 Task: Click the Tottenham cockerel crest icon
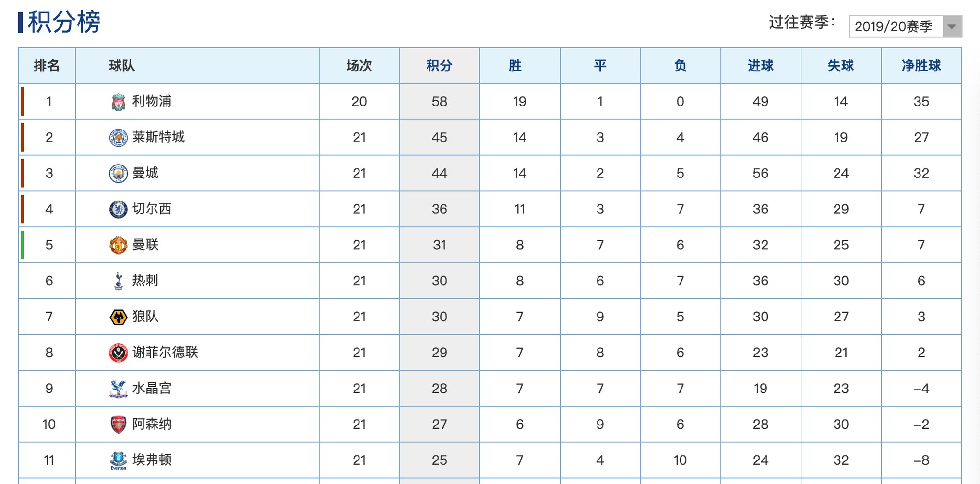click(118, 281)
